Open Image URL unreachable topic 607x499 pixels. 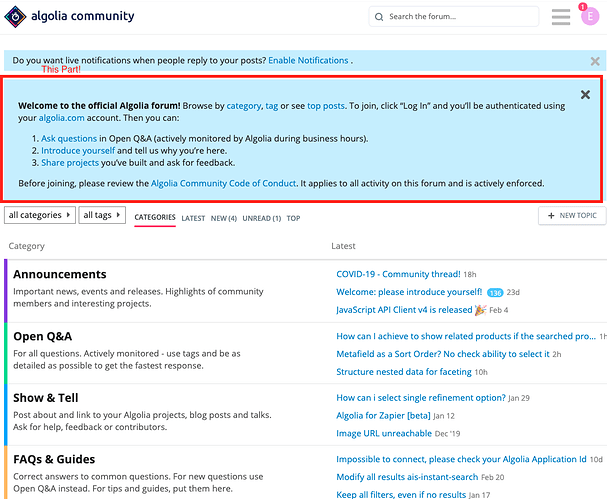click(x=384, y=433)
